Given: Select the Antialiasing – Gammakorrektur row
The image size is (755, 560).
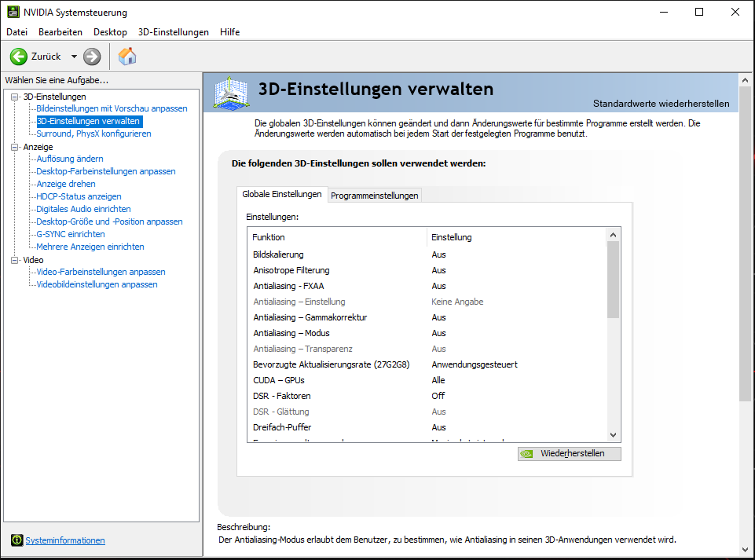Looking at the screenshot, I should (x=427, y=317).
